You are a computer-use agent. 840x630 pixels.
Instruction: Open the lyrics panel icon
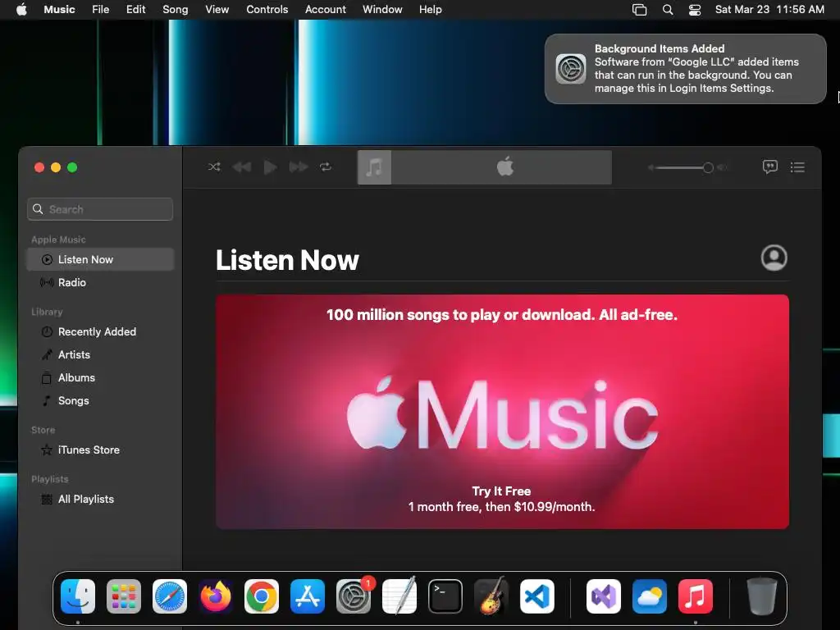pyautogui.click(x=769, y=167)
